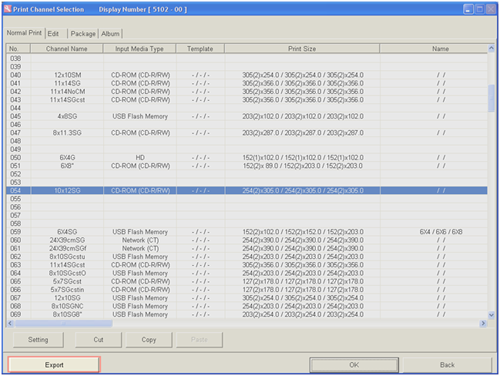Click the Cut button
Screen dimensions: 500x376
(x=98, y=340)
